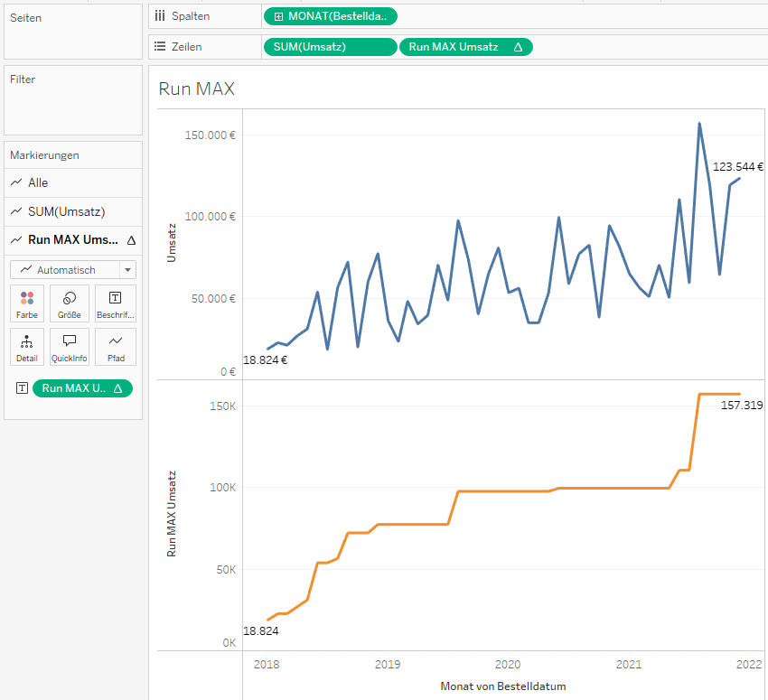Select the Run MAX Umsatz marks tab
Image resolution: width=768 pixels, height=700 pixels.
click(x=72, y=240)
